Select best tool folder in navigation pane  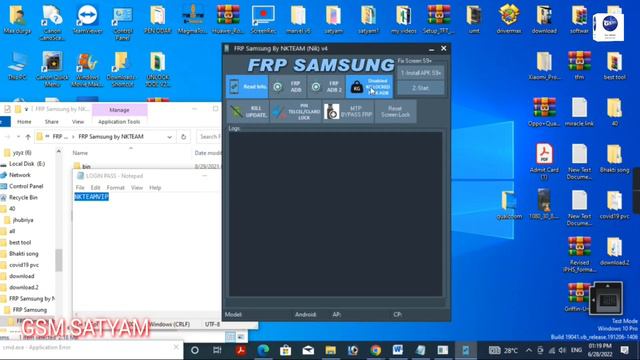20,242
